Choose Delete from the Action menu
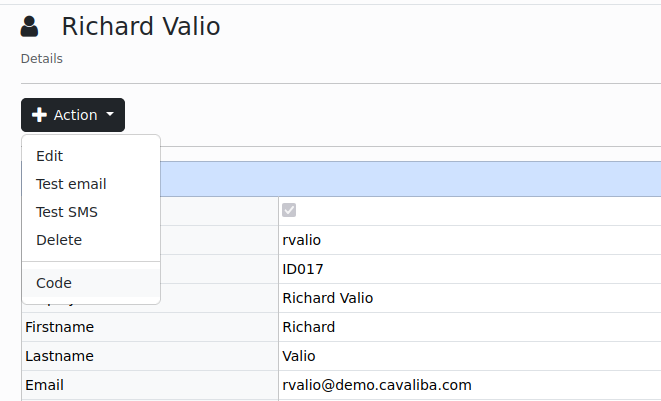This screenshot has height=401, width=661. click(59, 240)
